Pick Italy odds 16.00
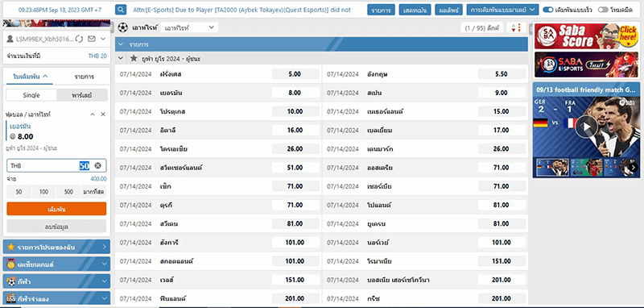The height and width of the screenshot is (308, 644). coord(295,131)
